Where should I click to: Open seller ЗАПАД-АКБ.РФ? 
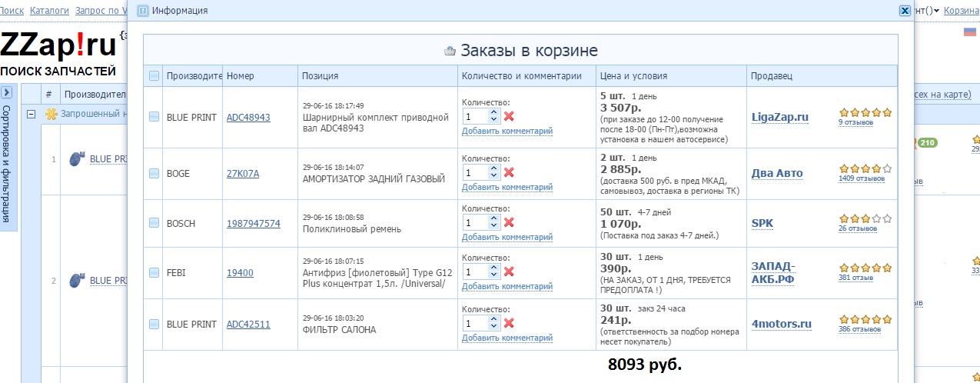[x=773, y=272]
